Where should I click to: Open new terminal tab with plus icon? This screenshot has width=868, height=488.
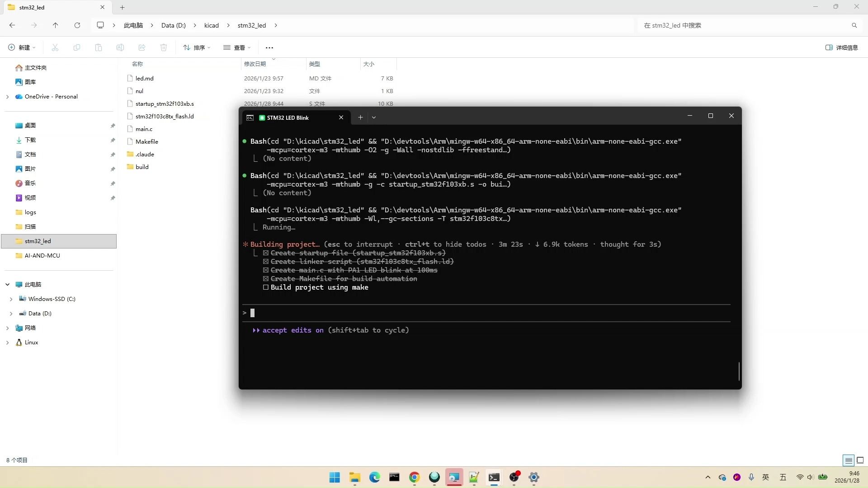pyautogui.click(x=360, y=117)
